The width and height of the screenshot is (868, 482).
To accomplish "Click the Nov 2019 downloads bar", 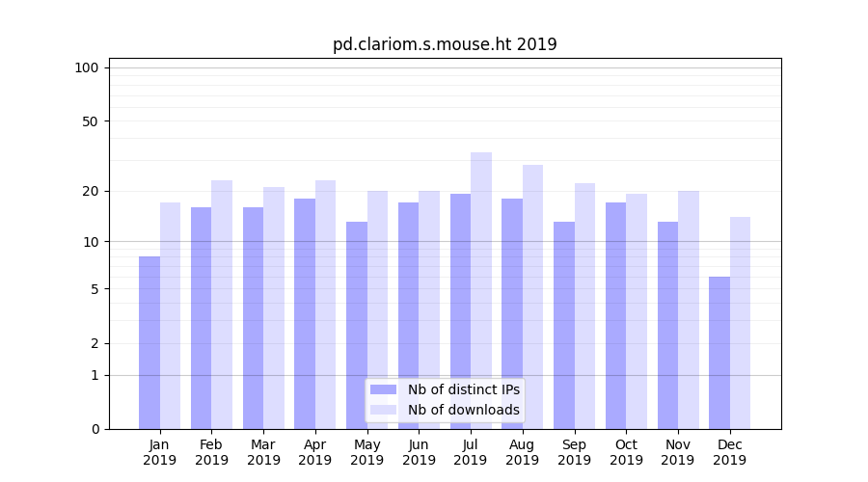I will (689, 309).
